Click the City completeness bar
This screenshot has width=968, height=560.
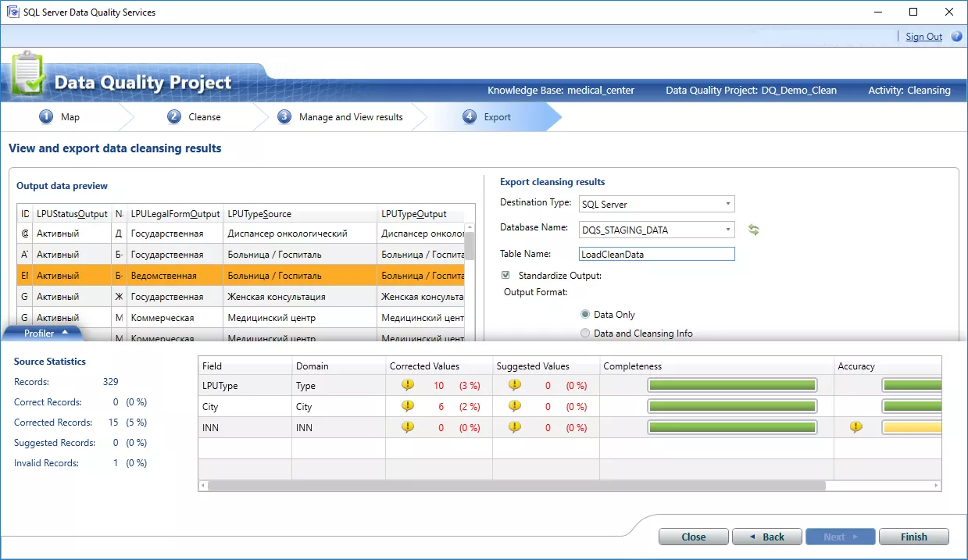pyautogui.click(x=733, y=406)
